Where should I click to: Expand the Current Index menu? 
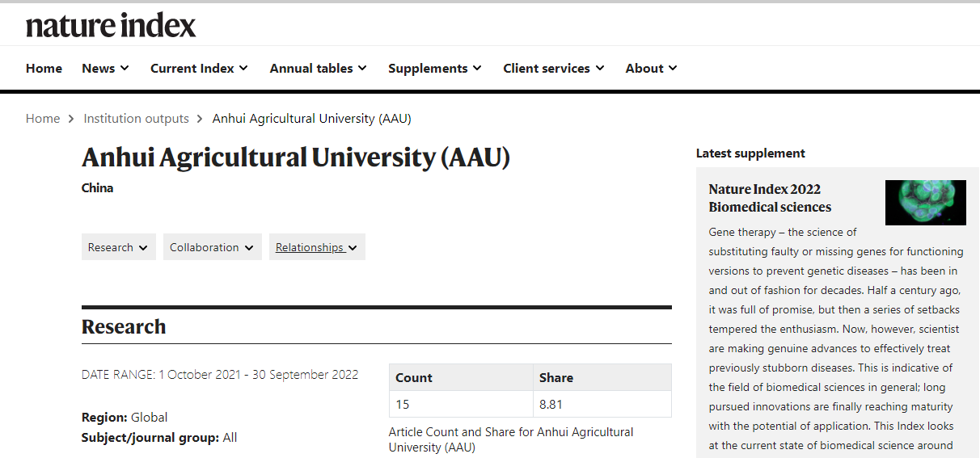point(199,69)
